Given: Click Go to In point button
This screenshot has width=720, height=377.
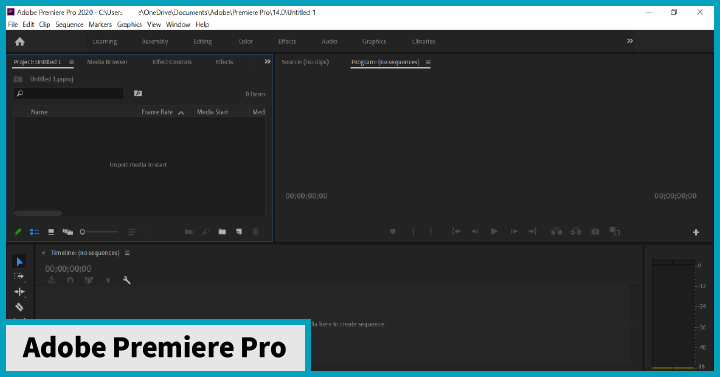Looking at the screenshot, I should (456, 231).
